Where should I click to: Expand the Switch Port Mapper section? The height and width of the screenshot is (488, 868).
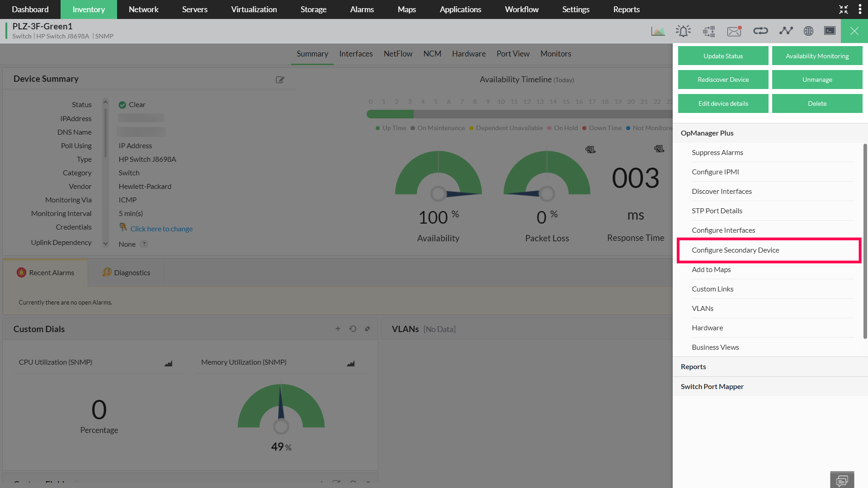[x=712, y=387]
